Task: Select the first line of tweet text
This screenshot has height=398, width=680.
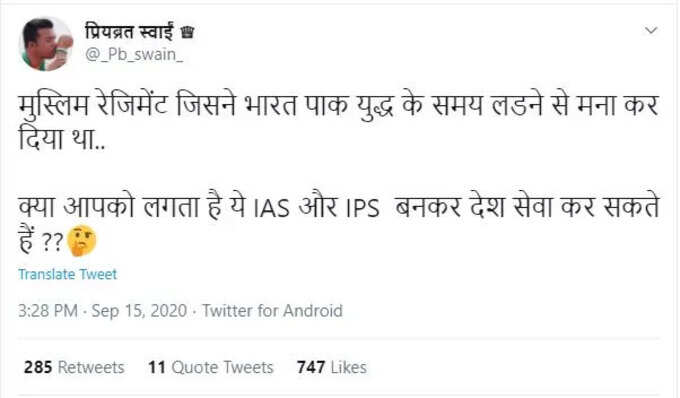Action: (x=339, y=106)
